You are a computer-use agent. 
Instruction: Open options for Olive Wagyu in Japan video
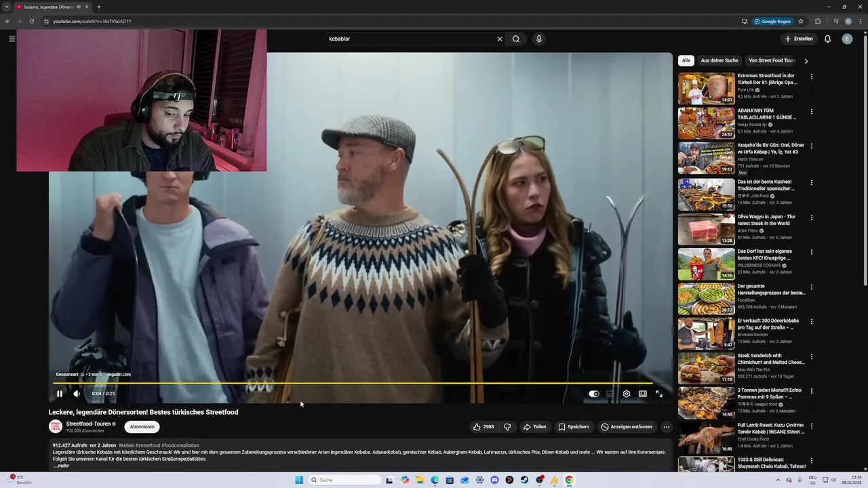(x=812, y=218)
